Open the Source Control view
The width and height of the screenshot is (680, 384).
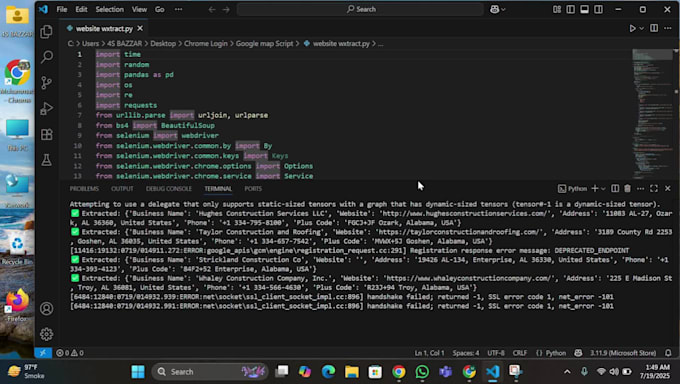46,82
